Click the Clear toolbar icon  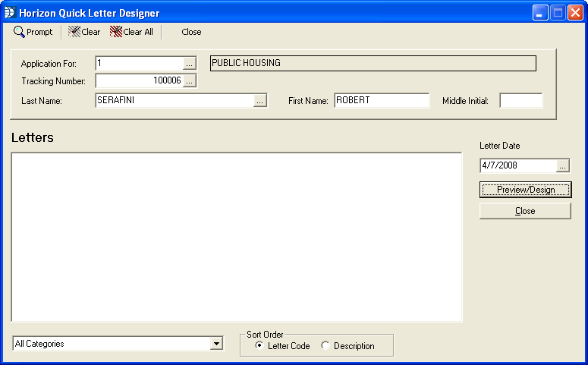point(74,32)
